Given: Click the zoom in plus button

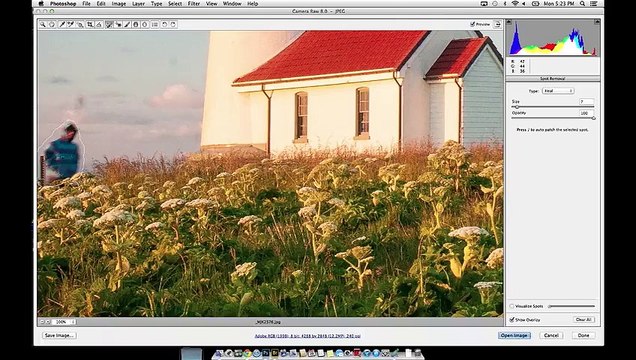Looking at the screenshot, I should point(48,322).
